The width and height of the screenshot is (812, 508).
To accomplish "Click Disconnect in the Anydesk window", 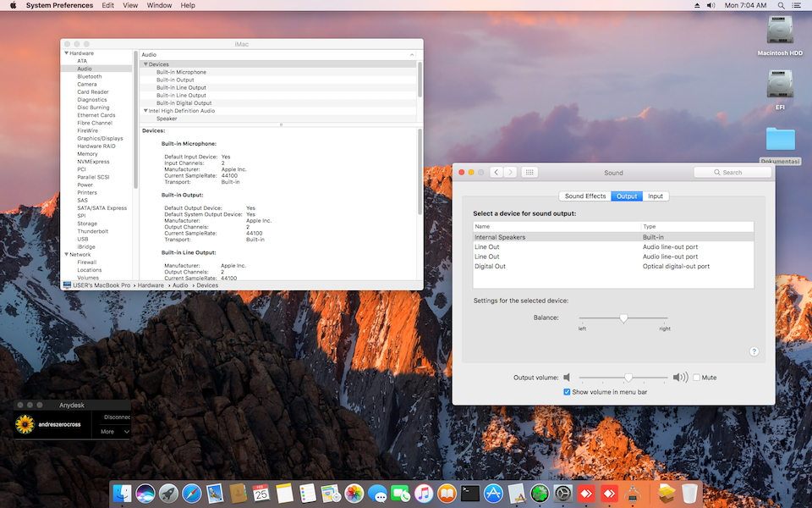I will pyautogui.click(x=117, y=417).
